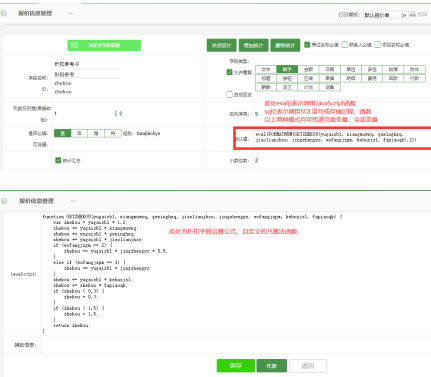This screenshot has width=431, height=377.
Task: Click inside the JavaScript function code area
Action: pyautogui.click(x=235, y=274)
